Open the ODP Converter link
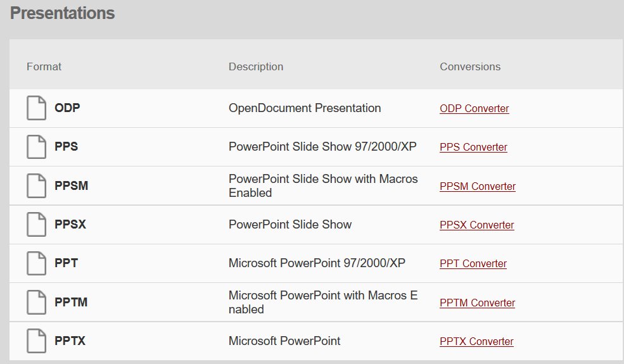 click(474, 109)
